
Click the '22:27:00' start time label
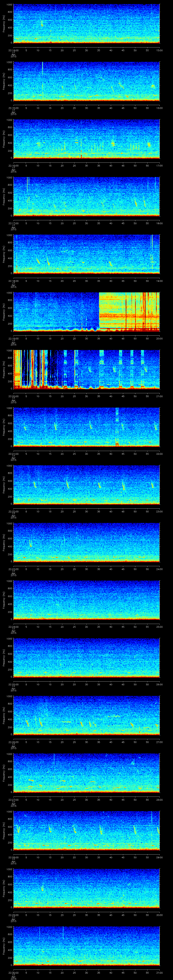[13, 800]
